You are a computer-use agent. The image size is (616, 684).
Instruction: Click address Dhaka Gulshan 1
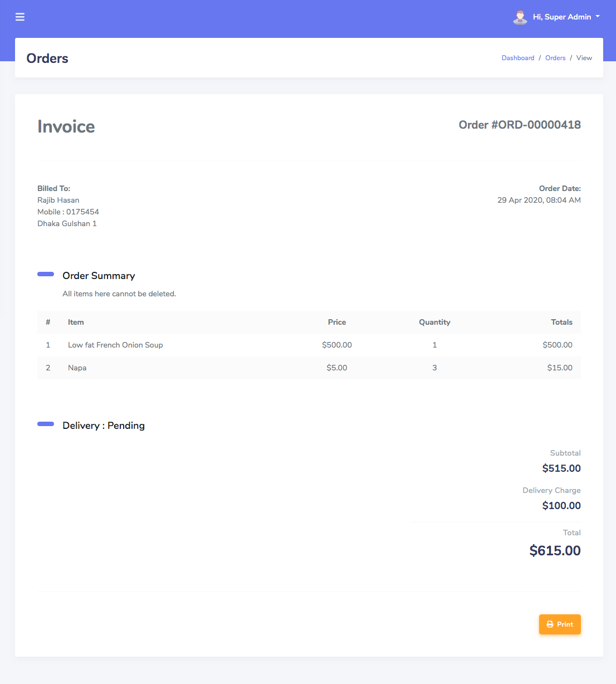[x=67, y=223]
